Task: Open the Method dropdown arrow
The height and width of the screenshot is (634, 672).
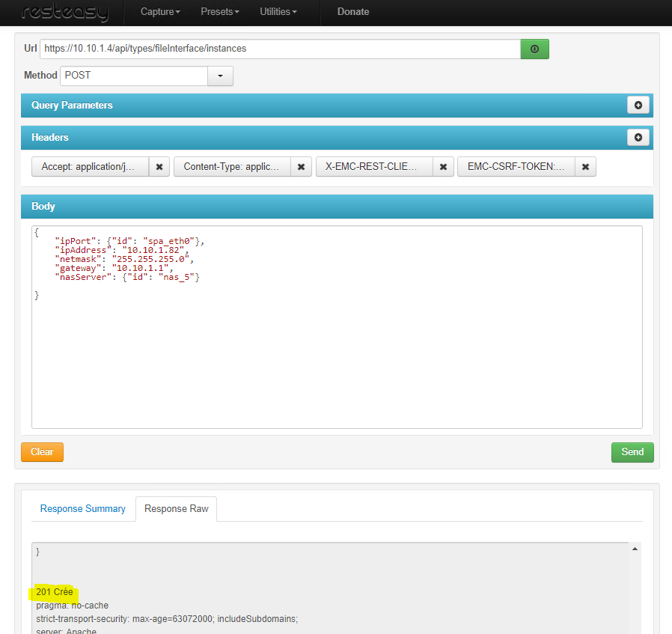Action: pos(220,76)
